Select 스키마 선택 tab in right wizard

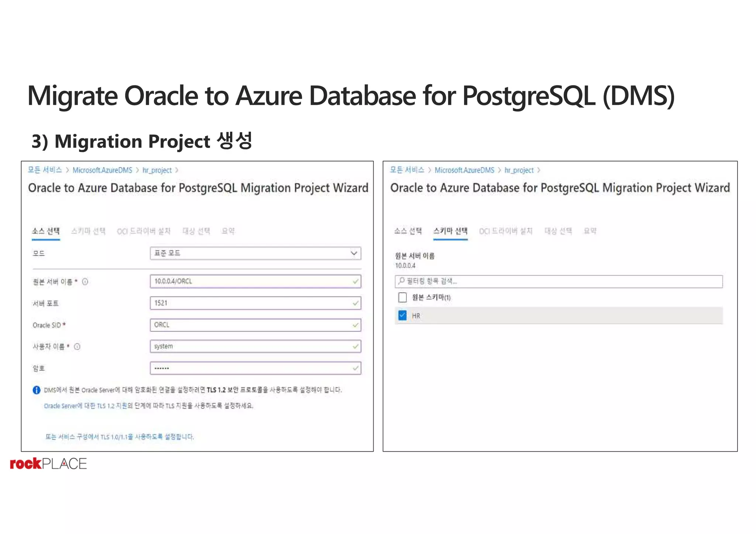pyautogui.click(x=450, y=231)
